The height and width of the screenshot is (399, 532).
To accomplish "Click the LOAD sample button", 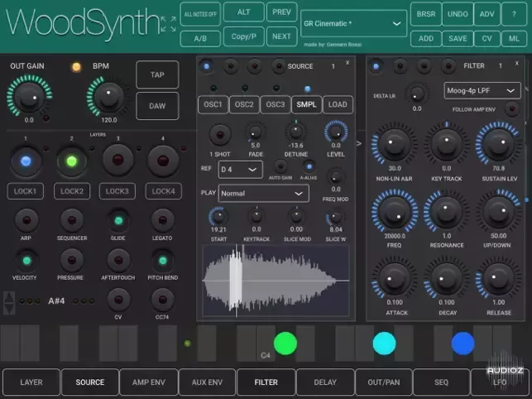I will [x=338, y=104].
